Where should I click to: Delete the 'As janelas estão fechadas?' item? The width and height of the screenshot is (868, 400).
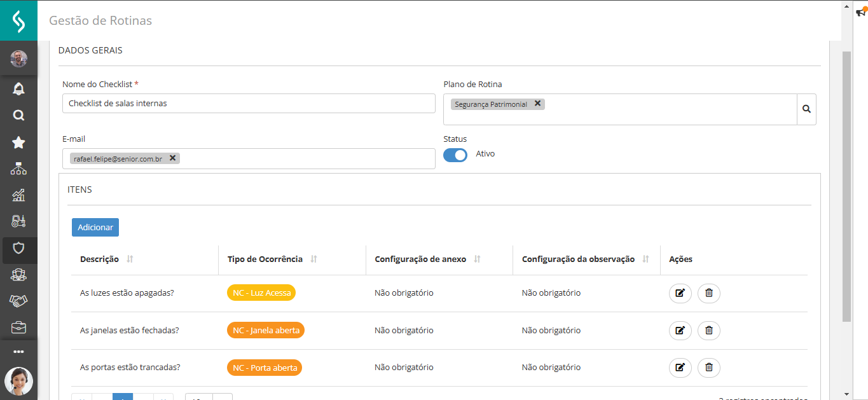(x=709, y=330)
